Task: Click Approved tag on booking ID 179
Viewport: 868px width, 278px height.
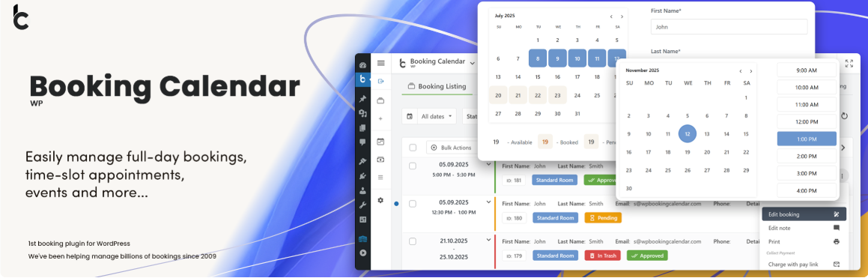Action: point(646,256)
